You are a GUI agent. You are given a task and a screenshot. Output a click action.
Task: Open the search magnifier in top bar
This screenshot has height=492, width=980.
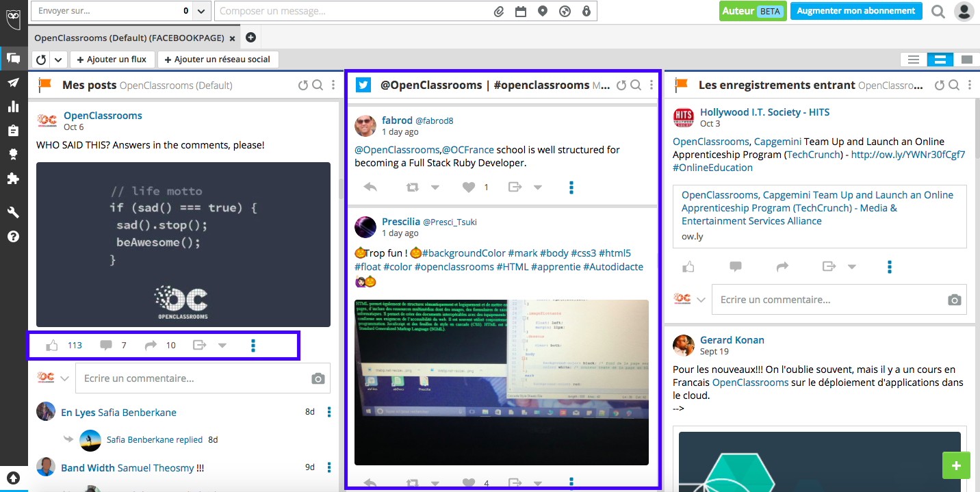click(x=938, y=11)
